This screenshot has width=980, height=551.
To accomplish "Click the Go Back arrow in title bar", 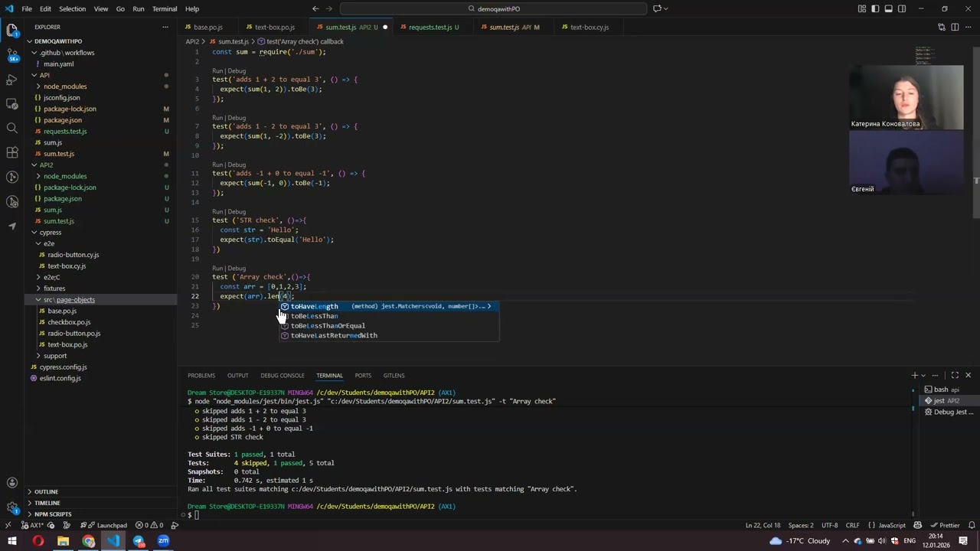I will (x=315, y=8).
